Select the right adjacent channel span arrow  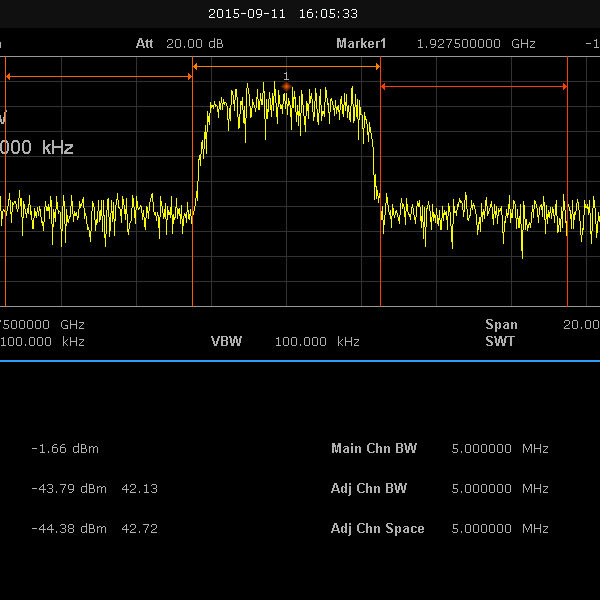[x=474, y=87]
